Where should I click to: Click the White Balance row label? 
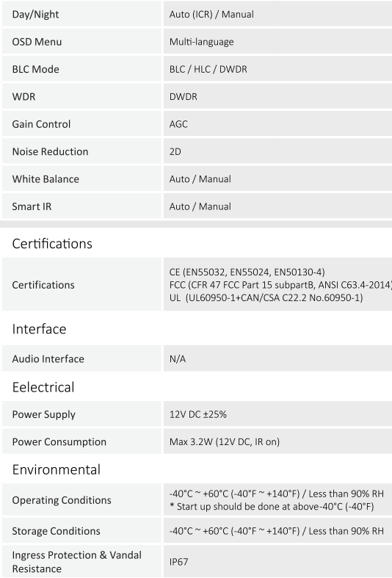click(46, 178)
